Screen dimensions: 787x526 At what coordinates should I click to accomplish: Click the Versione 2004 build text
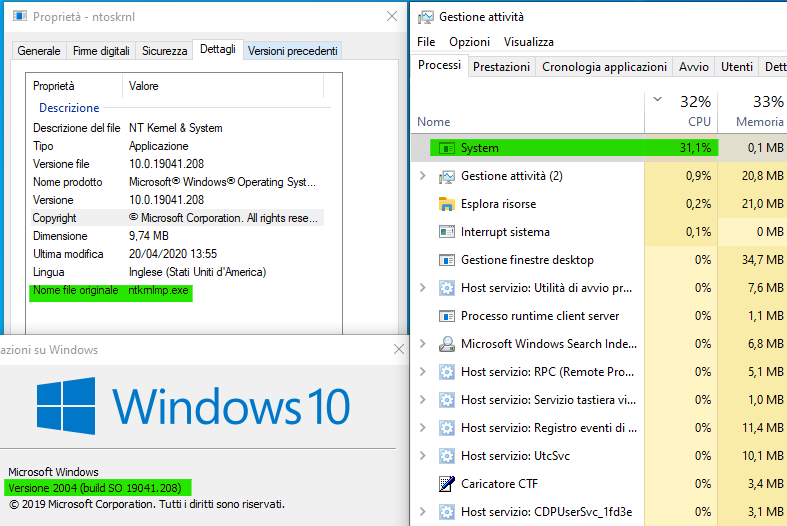95,488
